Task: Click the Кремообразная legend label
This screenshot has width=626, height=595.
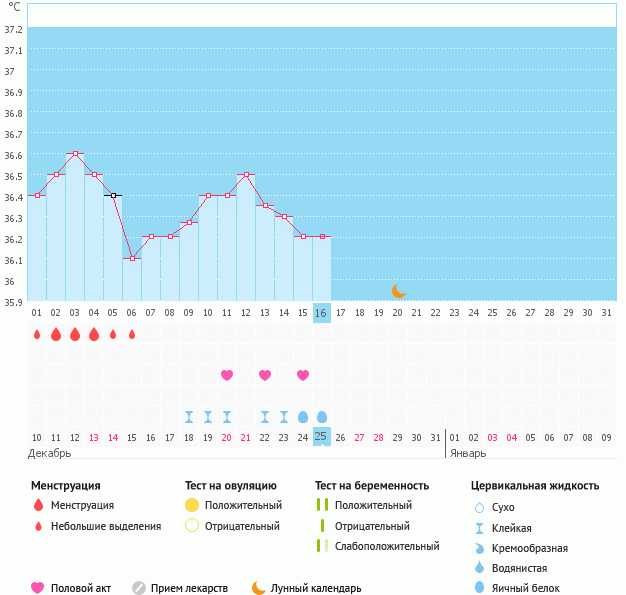Action: [x=531, y=548]
